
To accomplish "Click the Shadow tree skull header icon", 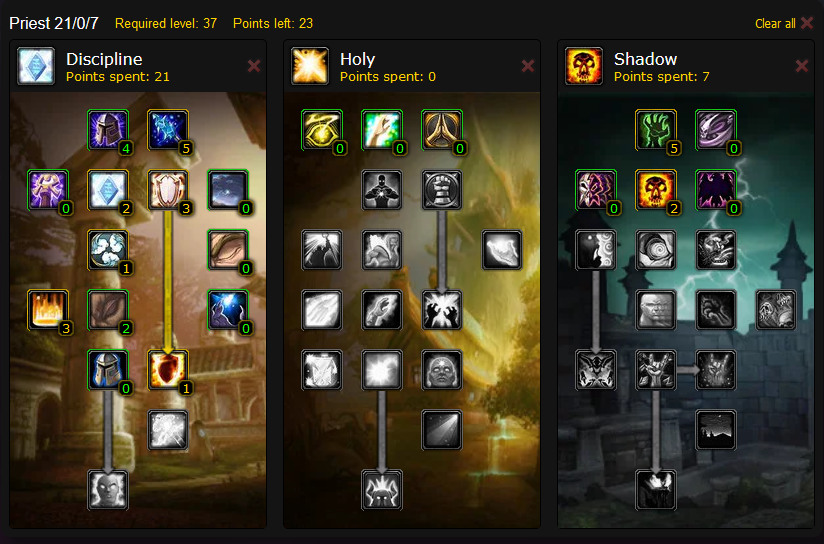I will coord(584,66).
